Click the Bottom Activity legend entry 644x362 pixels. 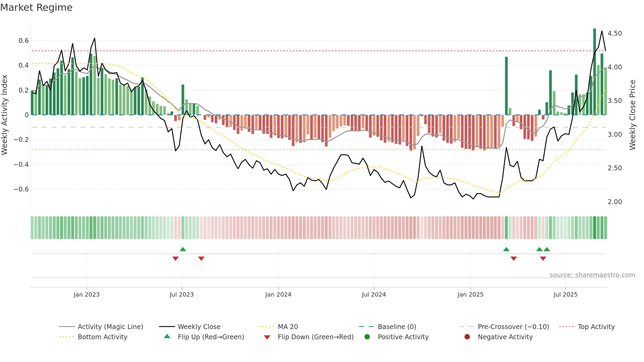pyautogui.click(x=93, y=337)
